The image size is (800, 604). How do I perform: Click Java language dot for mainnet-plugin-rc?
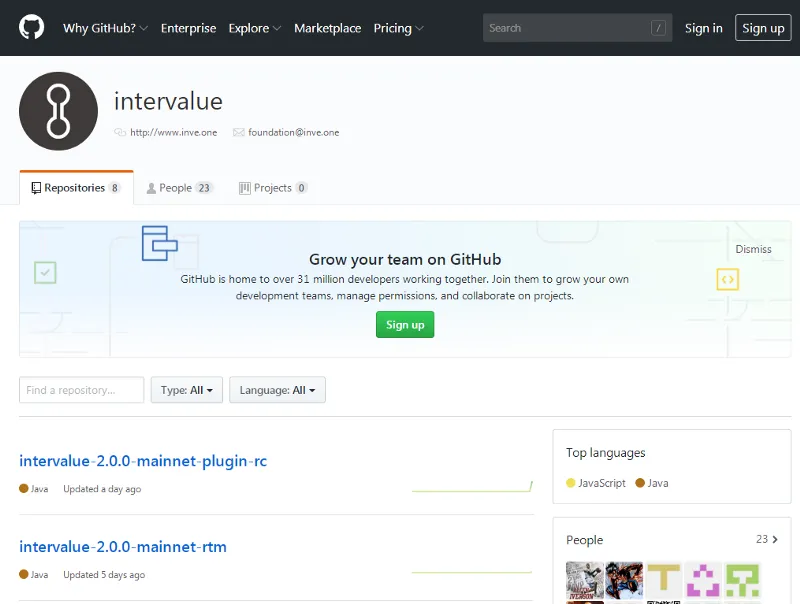pyautogui.click(x=23, y=488)
